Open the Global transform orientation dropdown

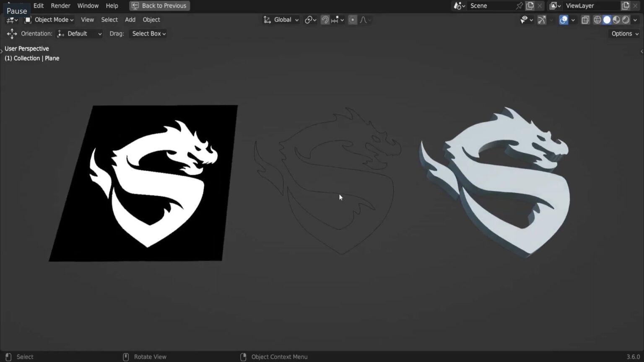pyautogui.click(x=281, y=20)
